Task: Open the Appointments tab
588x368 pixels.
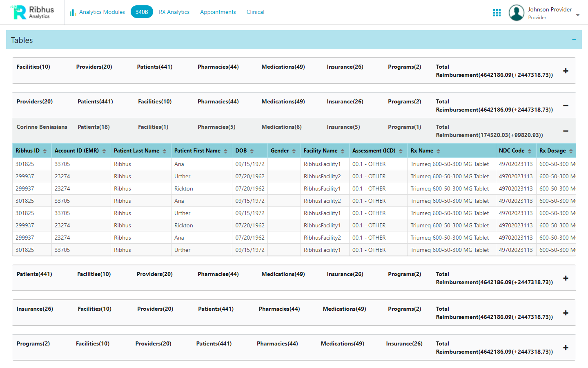Action: pos(218,12)
